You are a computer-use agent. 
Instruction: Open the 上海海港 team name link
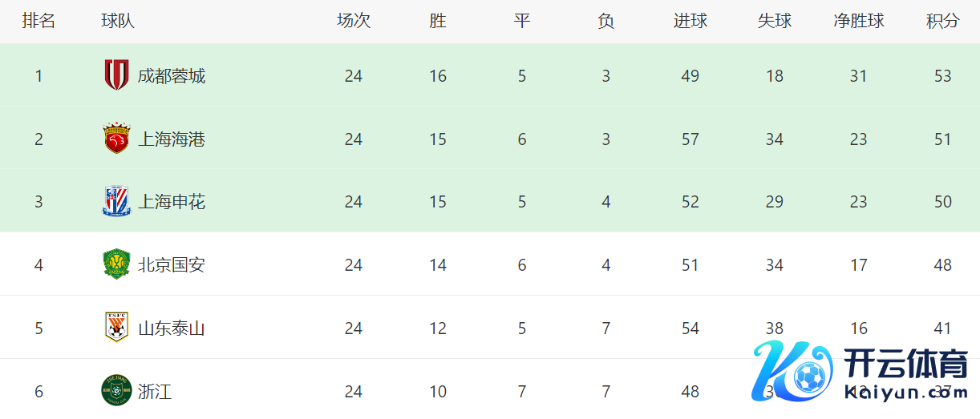(172, 139)
